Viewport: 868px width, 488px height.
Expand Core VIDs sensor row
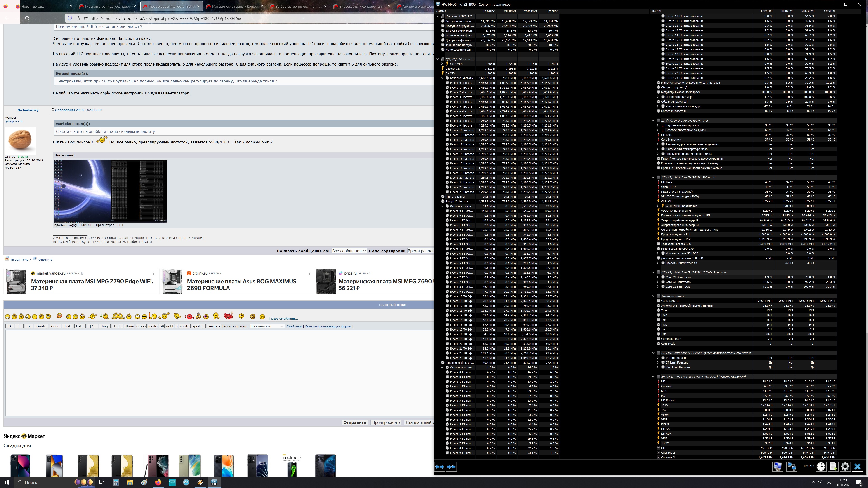click(x=442, y=64)
